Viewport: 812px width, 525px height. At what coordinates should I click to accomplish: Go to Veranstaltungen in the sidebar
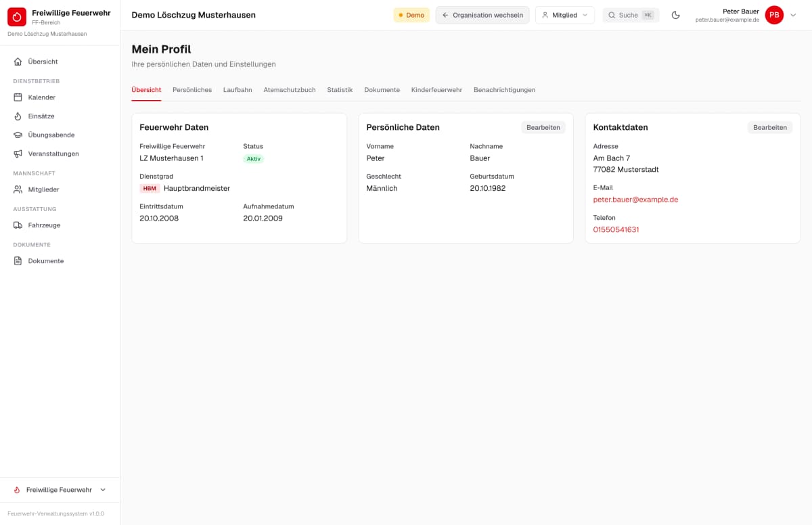[x=60, y=154]
